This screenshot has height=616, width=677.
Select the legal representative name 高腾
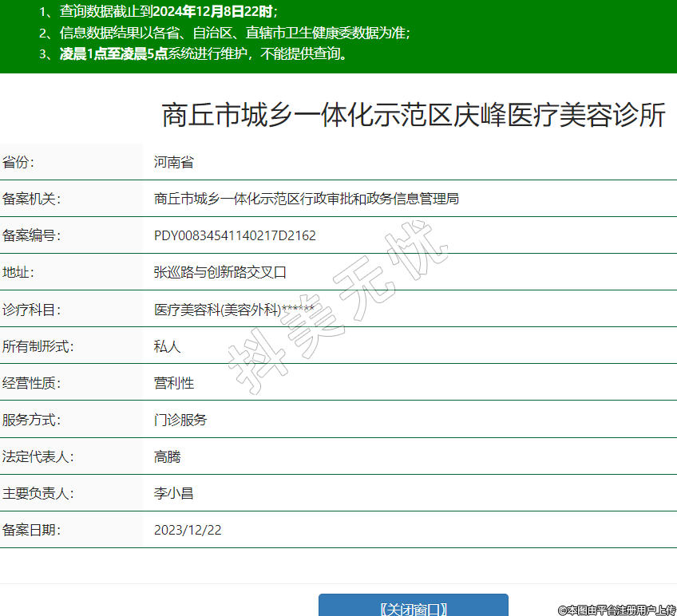167,457
